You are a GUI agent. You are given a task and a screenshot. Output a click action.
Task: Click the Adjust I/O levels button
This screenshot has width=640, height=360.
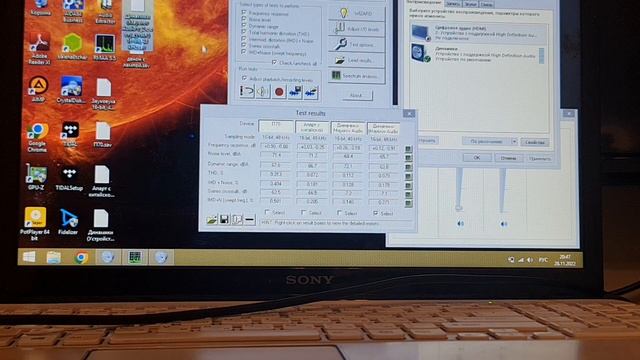tap(356, 29)
